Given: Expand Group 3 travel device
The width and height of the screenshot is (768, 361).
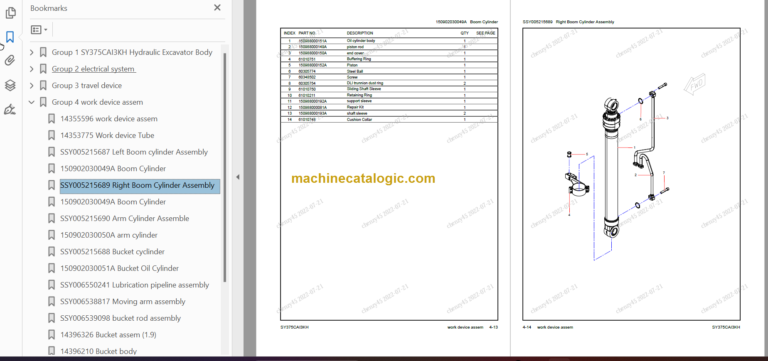Looking at the screenshot, I should pos(32,86).
